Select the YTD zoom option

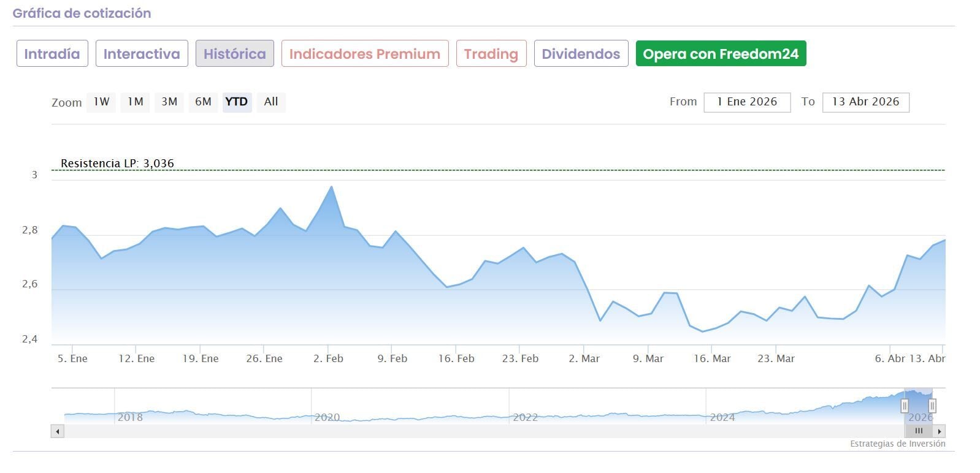(236, 102)
